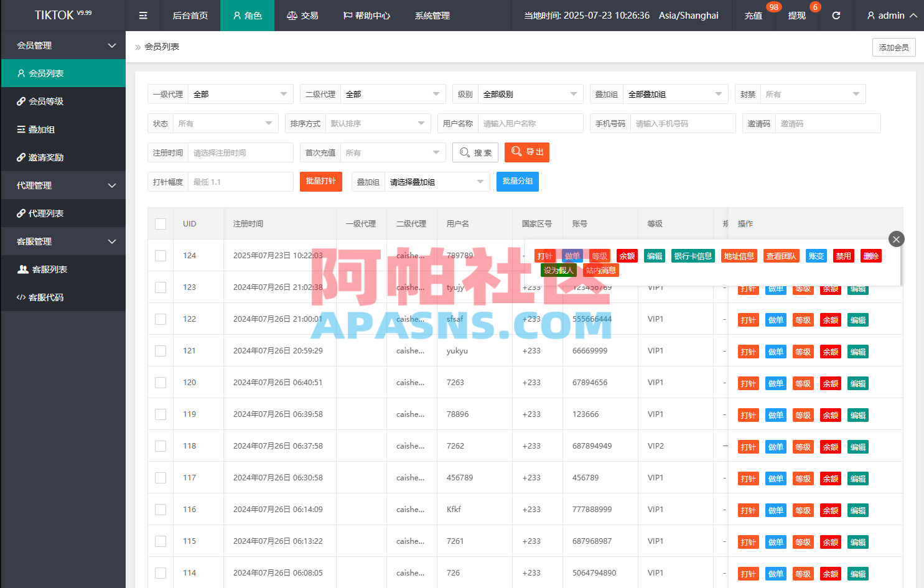Click 查看团队 in the popup
Screen dimensions: 924x588
pos(781,256)
